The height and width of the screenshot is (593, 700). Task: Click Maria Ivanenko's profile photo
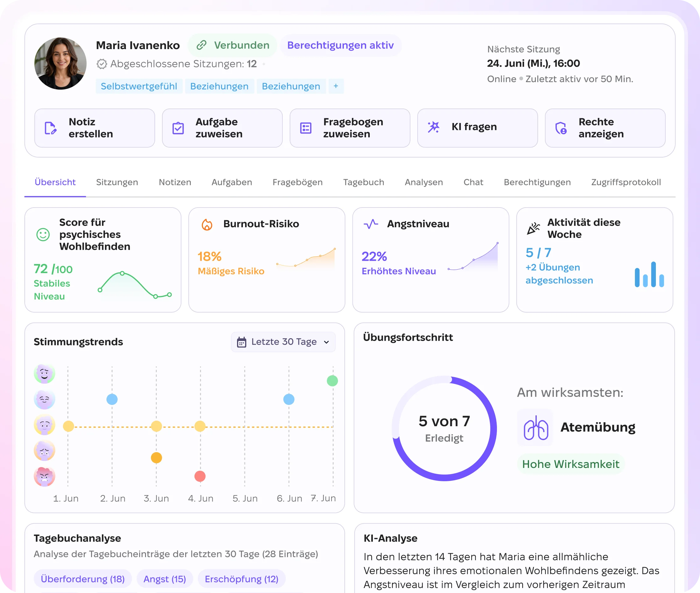click(x=60, y=64)
